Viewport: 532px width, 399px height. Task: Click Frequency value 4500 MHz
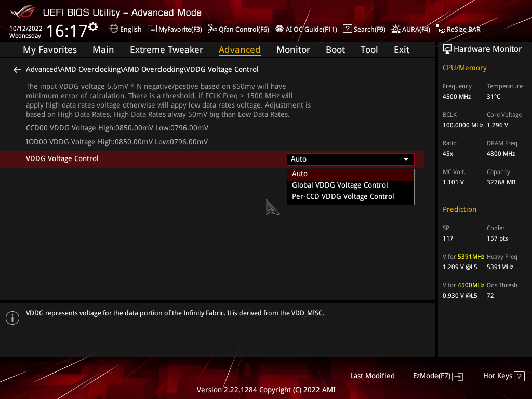(456, 97)
